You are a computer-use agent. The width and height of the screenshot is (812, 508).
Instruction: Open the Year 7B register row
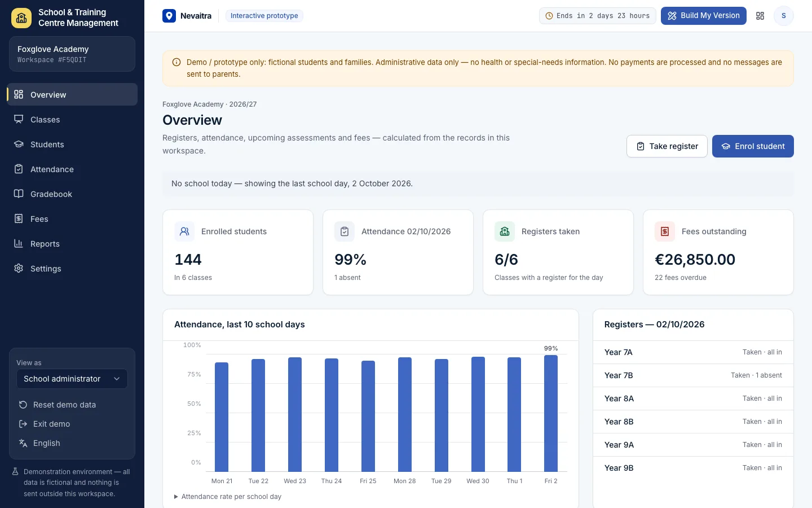click(693, 375)
